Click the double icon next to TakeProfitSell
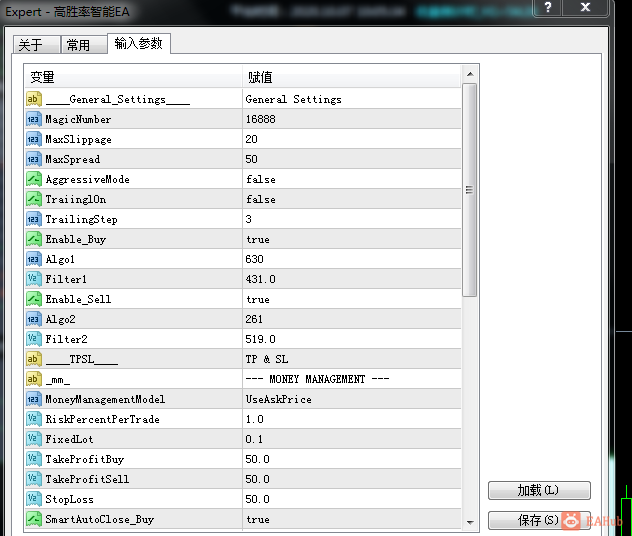The width and height of the screenshot is (632, 536). (x=34, y=479)
